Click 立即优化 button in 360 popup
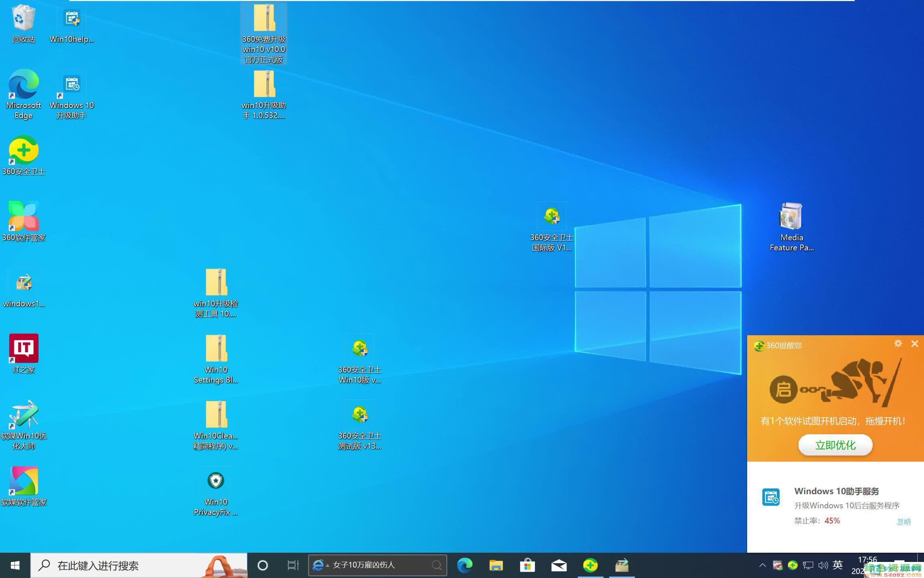 coord(835,445)
